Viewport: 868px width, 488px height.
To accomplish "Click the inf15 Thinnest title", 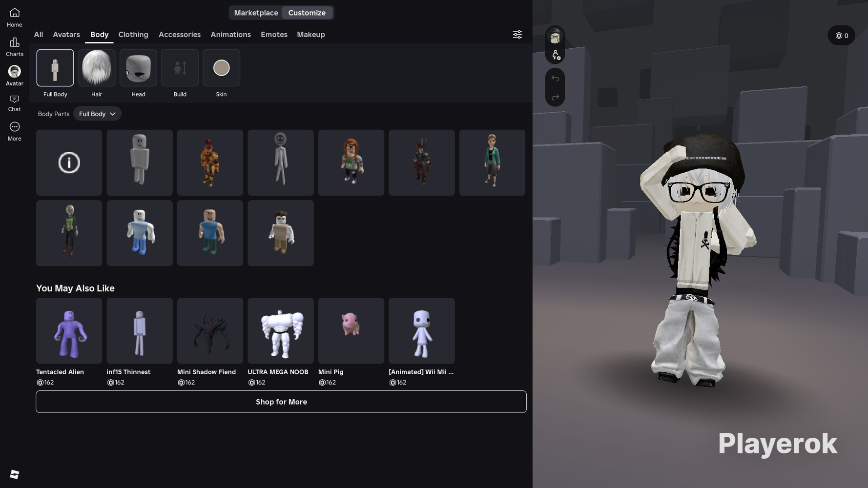I will pos(128,372).
